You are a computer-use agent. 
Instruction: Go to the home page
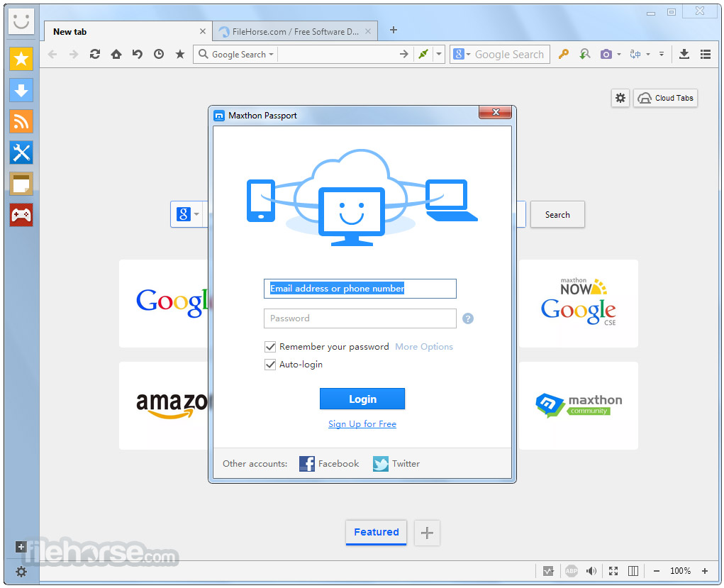point(116,55)
